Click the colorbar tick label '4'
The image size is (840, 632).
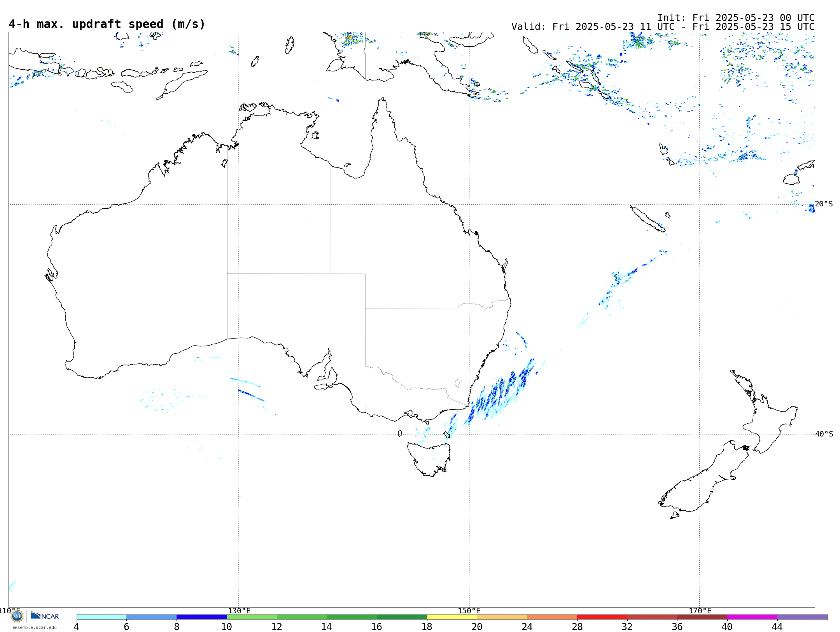coord(77,627)
